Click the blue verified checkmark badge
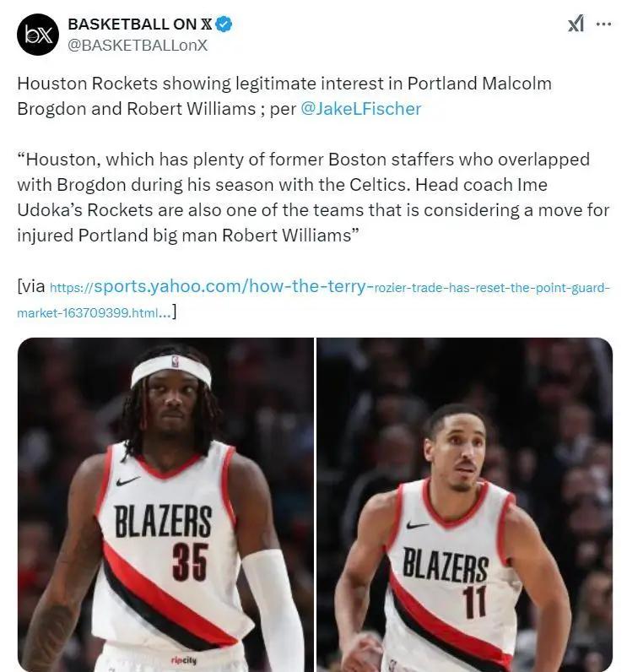 pyautogui.click(x=224, y=24)
